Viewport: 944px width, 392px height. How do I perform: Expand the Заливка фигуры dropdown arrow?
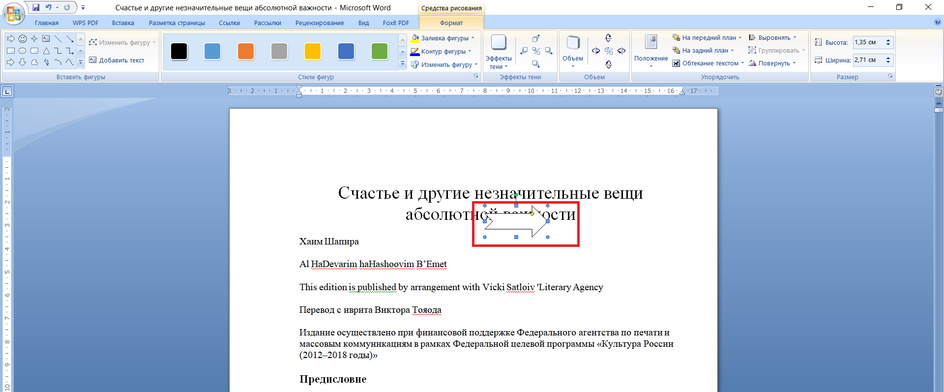point(473,38)
